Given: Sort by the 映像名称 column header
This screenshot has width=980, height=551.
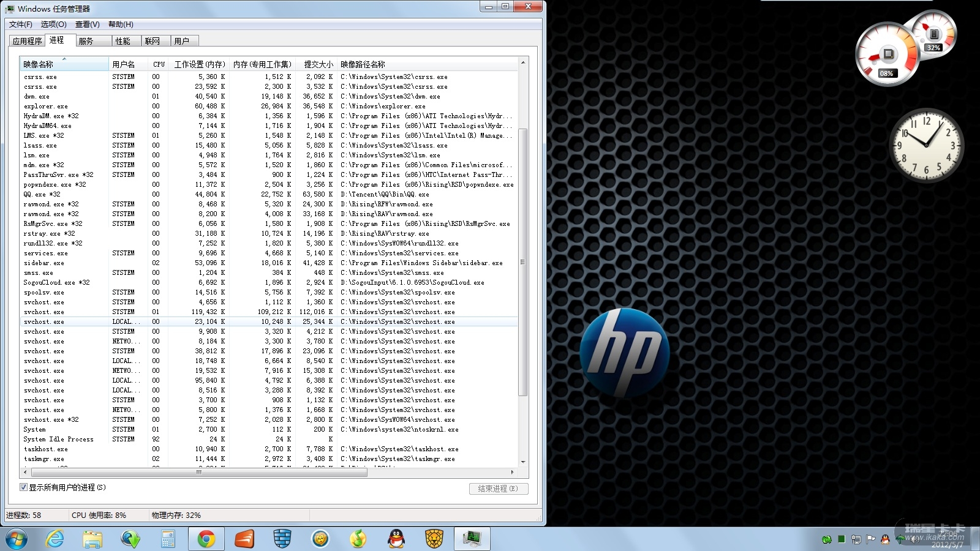Looking at the screenshot, I should coord(64,64).
